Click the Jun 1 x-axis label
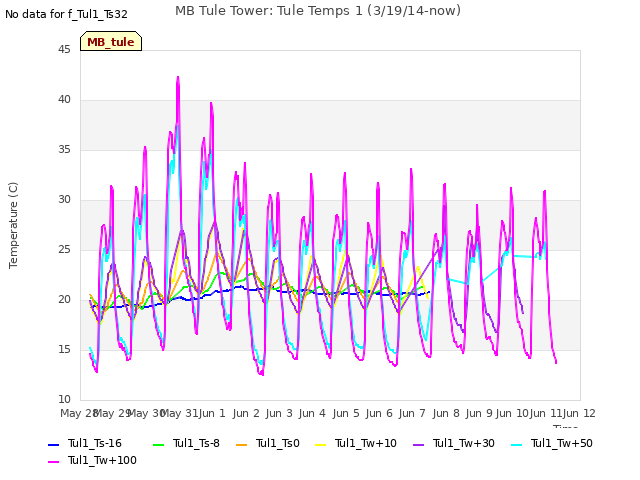Screen dimensions: 640x480 pos(212,414)
